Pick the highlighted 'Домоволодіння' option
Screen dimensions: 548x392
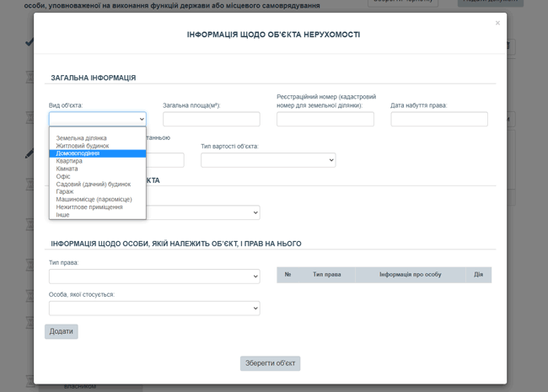[78, 153]
